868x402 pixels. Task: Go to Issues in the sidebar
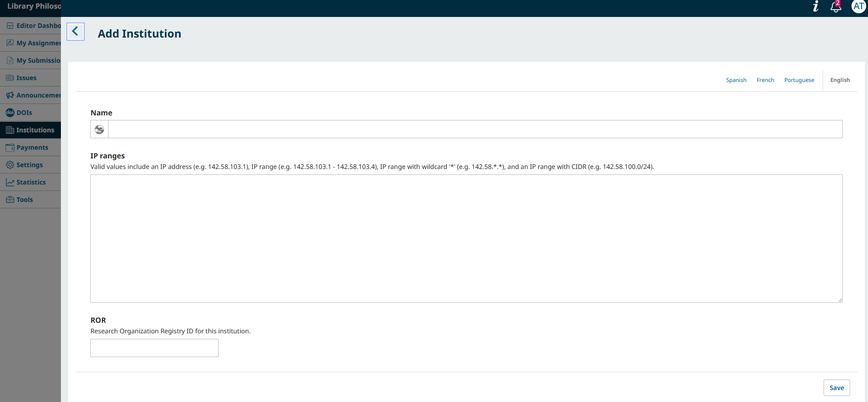27,78
